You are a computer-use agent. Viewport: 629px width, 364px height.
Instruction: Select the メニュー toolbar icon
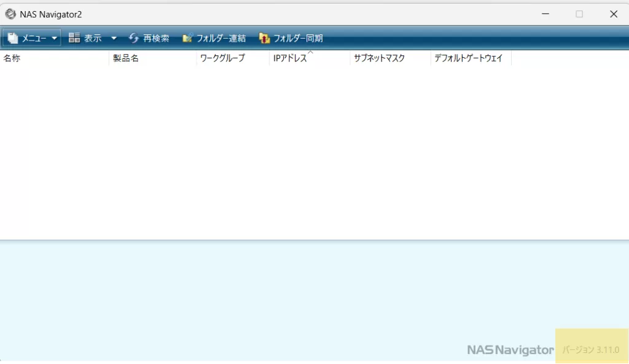pos(12,37)
